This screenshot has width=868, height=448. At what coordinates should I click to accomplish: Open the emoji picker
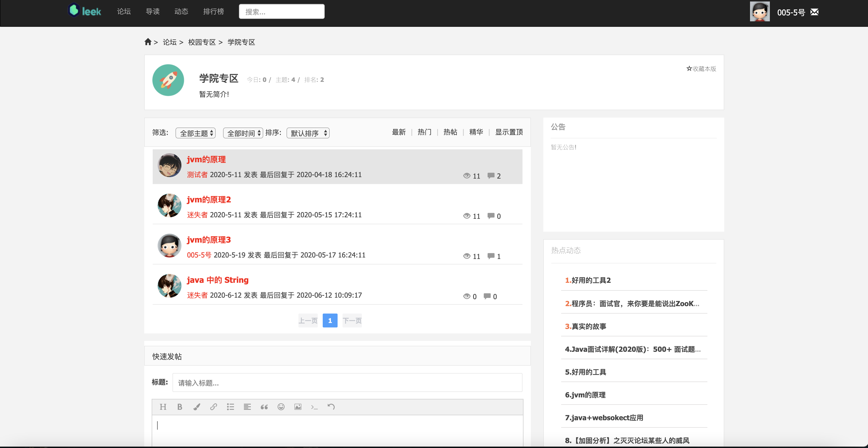[x=281, y=407]
